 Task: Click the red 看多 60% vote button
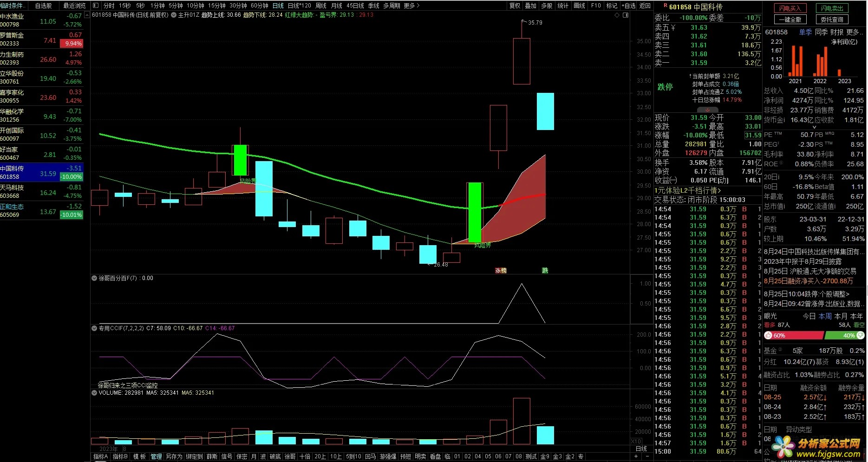coord(794,335)
